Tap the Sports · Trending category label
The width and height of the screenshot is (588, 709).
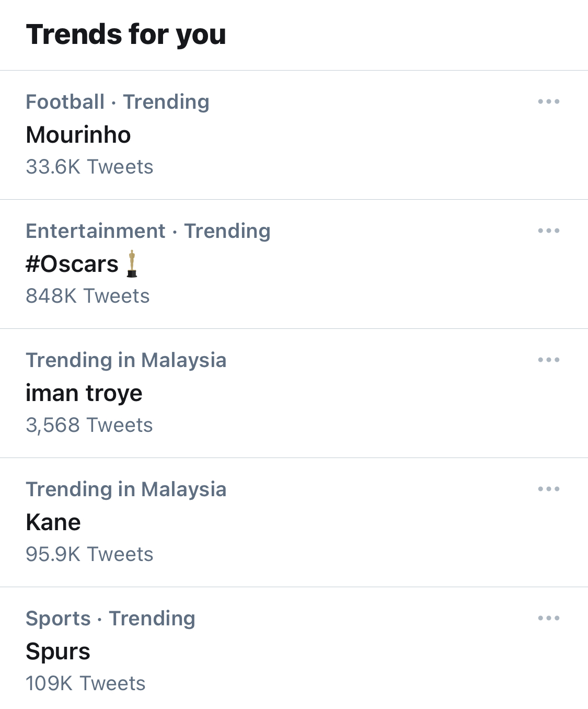110,619
